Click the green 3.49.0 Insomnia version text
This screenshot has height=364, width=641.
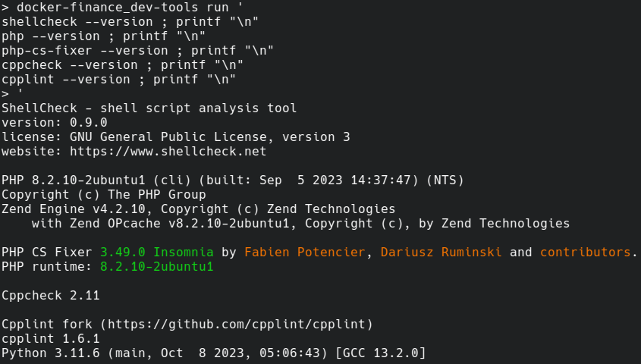pyautogui.click(x=156, y=252)
